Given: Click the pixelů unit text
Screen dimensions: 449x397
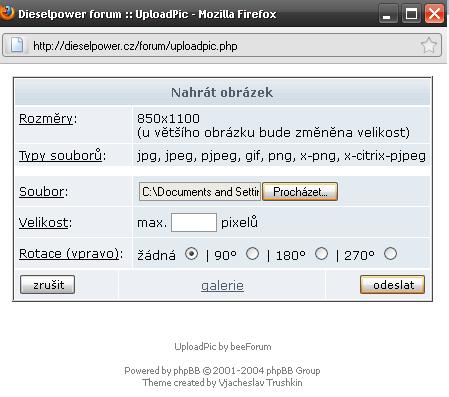Looking at the screenshot, I should [x=239, y=222].
